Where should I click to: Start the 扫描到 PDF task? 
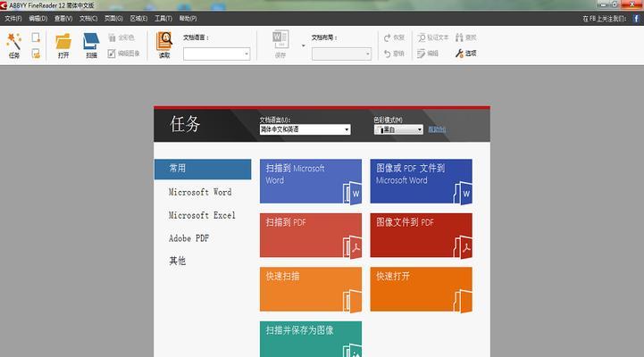[x=311, y=236]
